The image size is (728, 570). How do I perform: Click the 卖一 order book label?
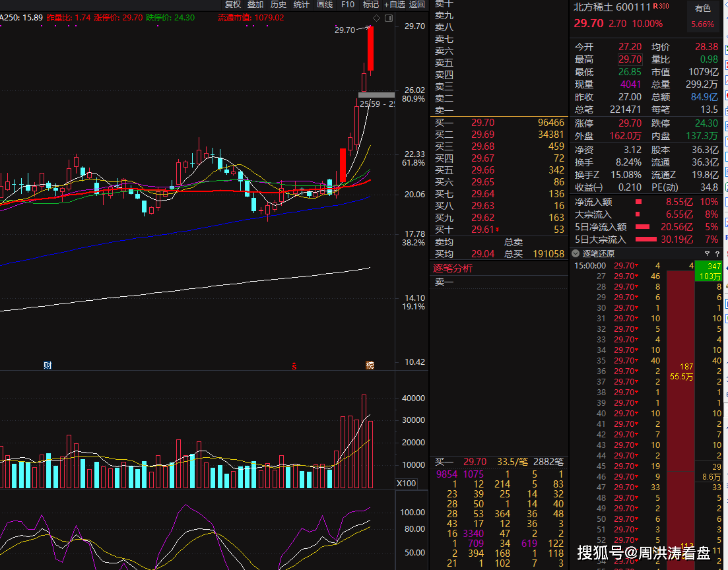coord(444,110)
